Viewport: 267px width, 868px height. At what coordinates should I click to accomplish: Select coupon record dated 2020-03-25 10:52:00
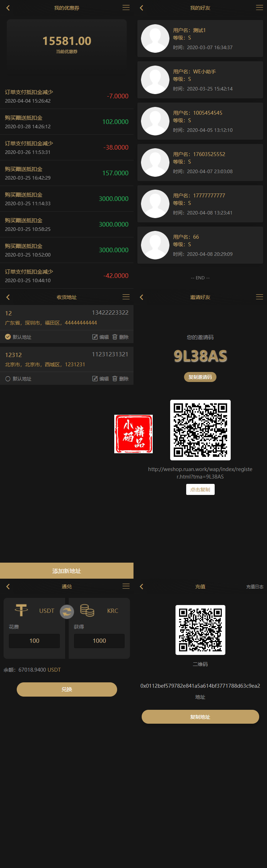[x=67, y=250]
